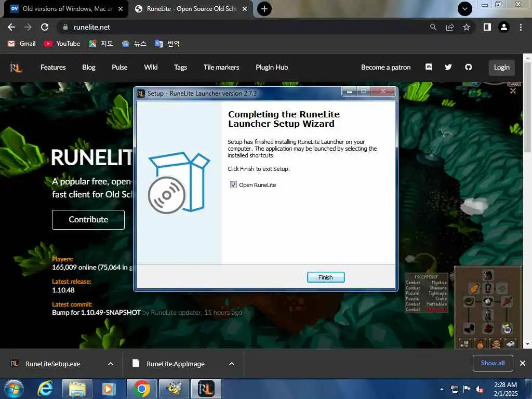Open the Features page

tap(53, 67)
